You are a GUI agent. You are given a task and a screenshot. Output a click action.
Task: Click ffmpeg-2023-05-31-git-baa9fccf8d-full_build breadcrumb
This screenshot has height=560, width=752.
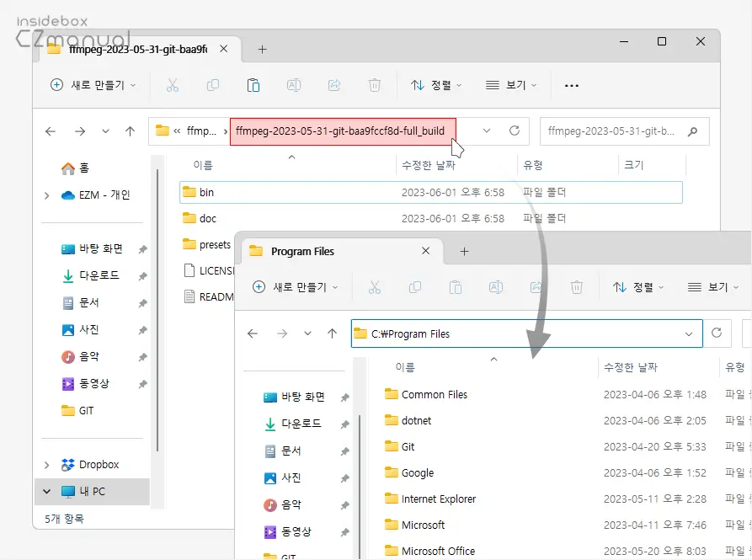(340, 131)
